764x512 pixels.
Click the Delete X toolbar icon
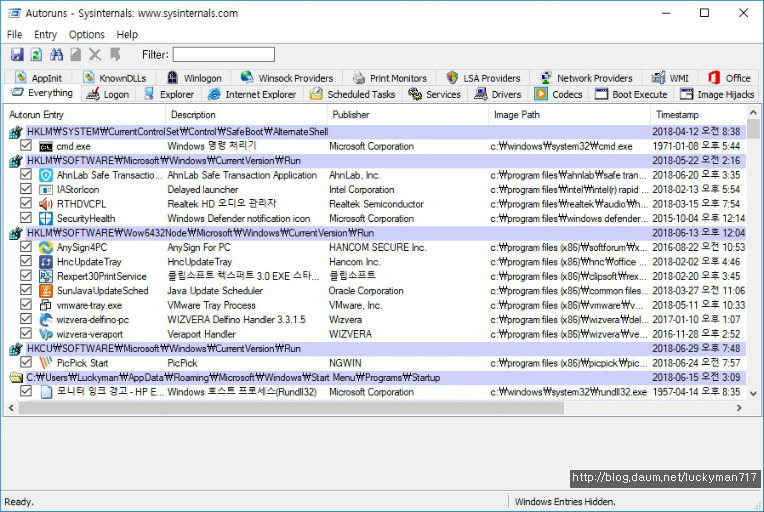tap(95, 54)
